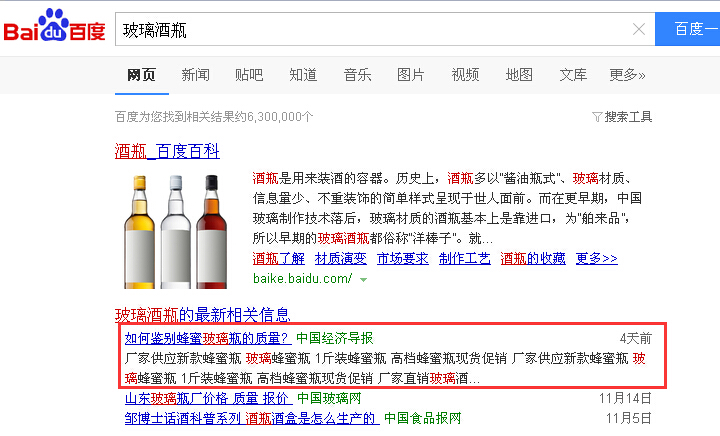
Task: Open the 视频 tab
Action: (465, 75)
